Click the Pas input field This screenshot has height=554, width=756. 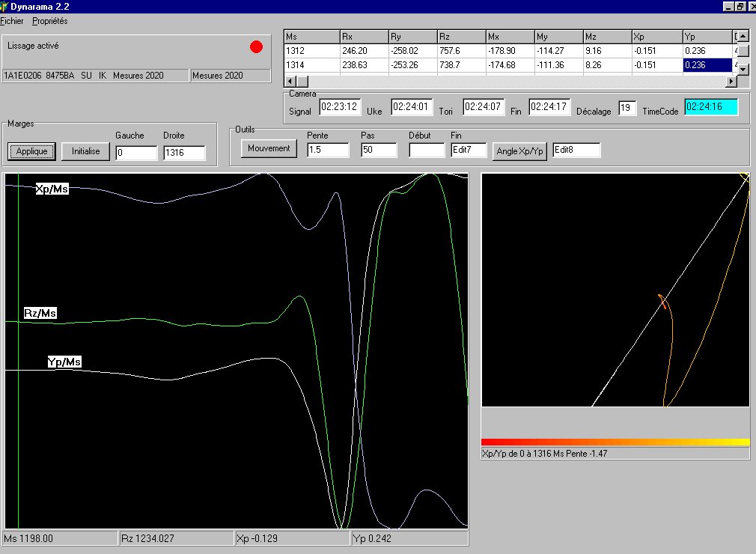[379, 150]
